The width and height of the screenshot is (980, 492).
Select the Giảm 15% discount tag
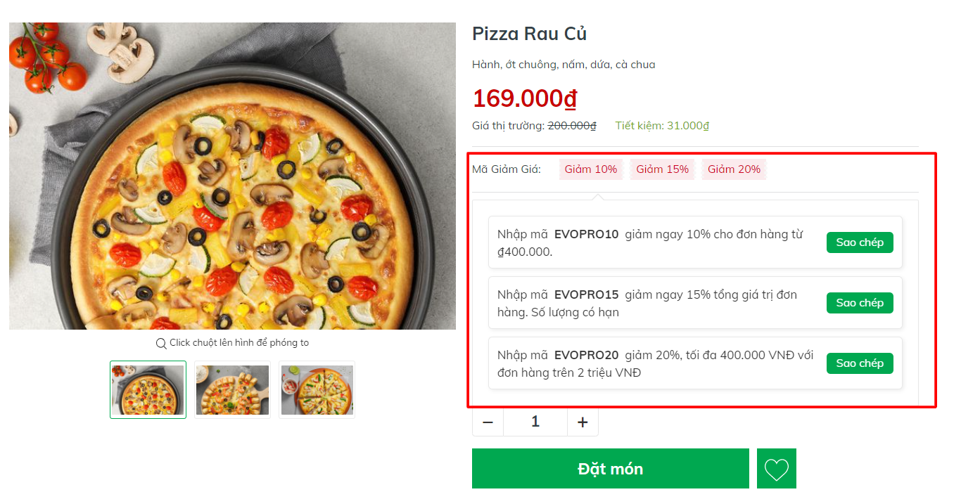[x=662, y=169]
